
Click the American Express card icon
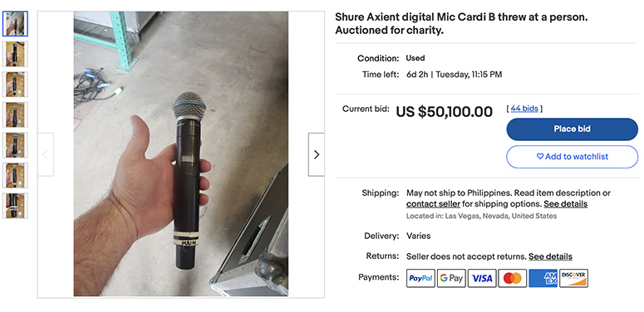[x=543, y=278]
